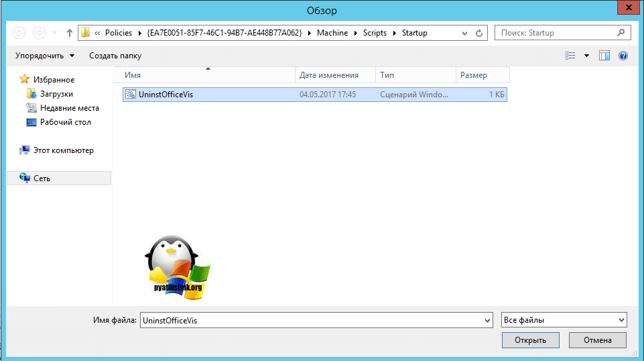Viewport: 644px width, 361px height.
Task: Open the Help question mark icon
Action: coord(623,56)
